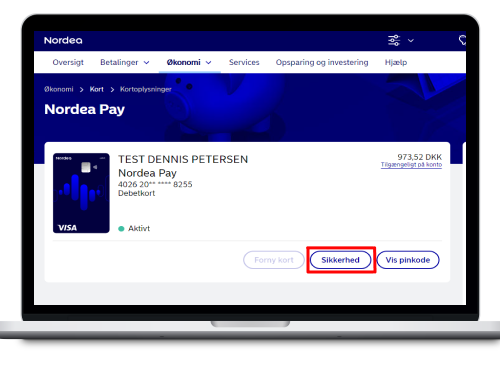The width and height of the screenshot is (500, 380).
Task: Expand the Betalinger dropdown chevron
Action: tap(146, 63)
